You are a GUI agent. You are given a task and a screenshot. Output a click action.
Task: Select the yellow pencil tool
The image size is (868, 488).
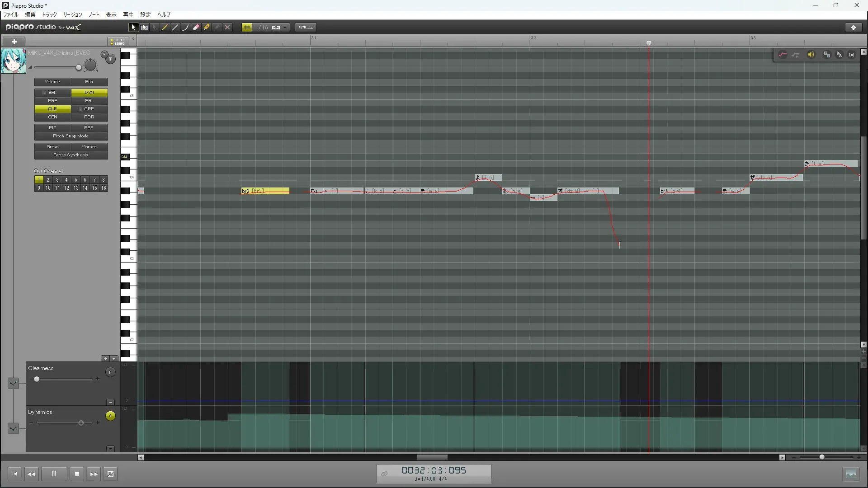tap(165, 28)
